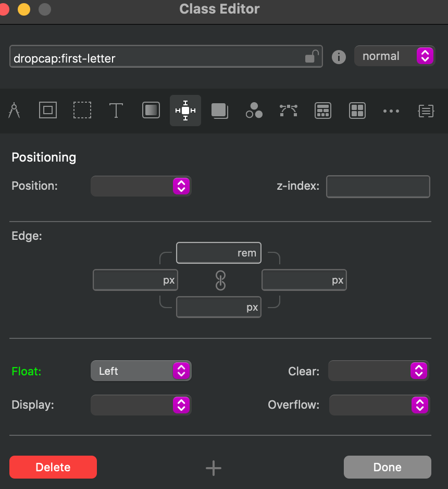The image size is (448, 489).
Task: Select the stacked squares shadow icon
Action: point(219,111)
